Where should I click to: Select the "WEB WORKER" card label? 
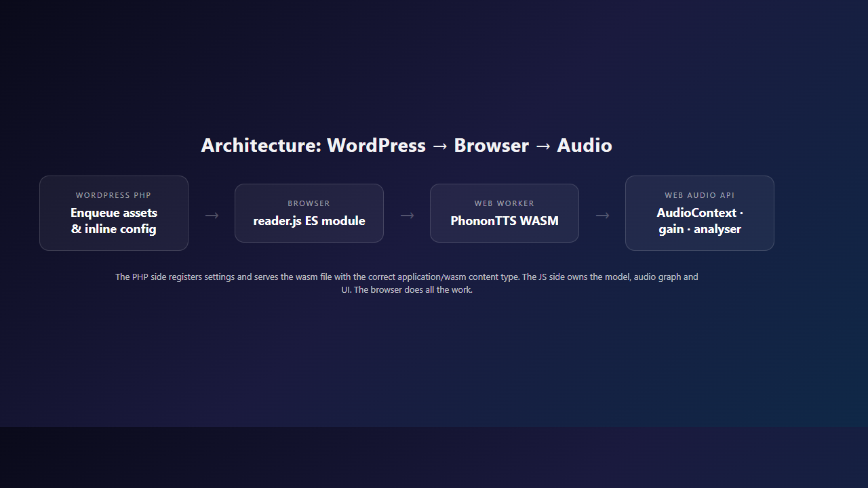pos(505,203)
